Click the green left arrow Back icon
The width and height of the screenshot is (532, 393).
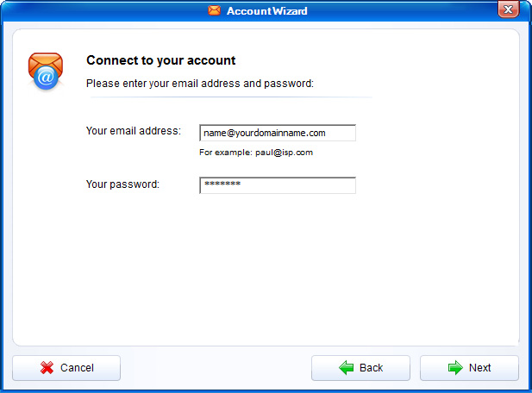point(347,368)
